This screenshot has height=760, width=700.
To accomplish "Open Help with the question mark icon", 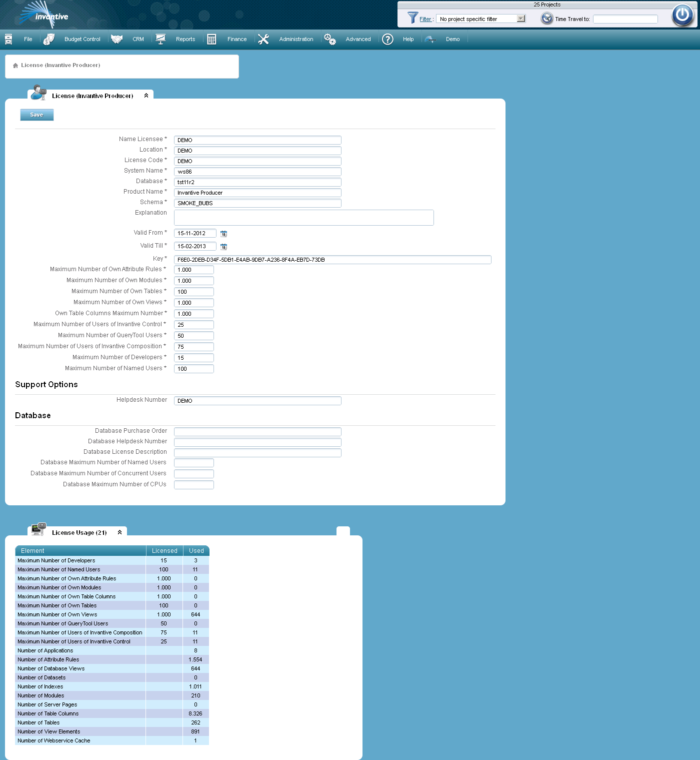I will coord(387,39).
